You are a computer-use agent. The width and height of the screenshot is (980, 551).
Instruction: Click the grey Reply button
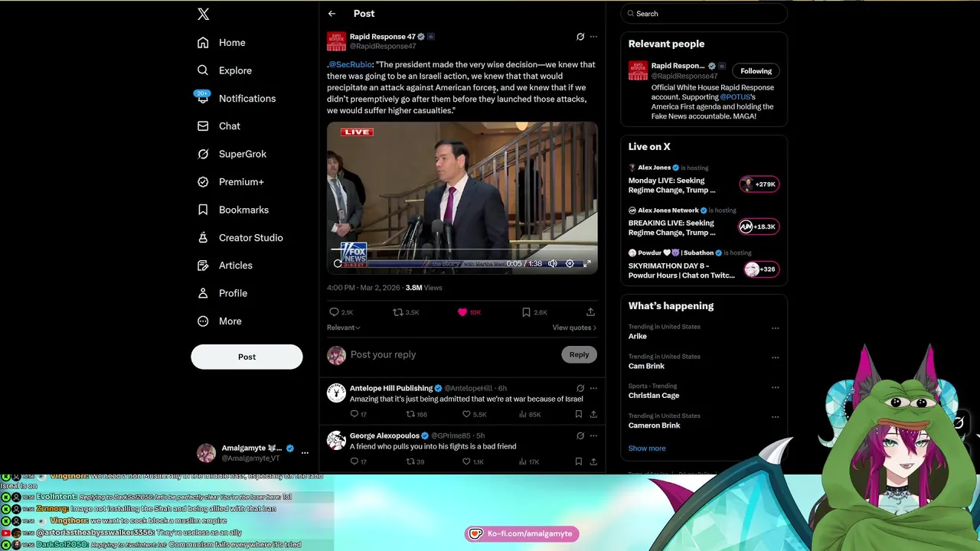coord(579,354)
